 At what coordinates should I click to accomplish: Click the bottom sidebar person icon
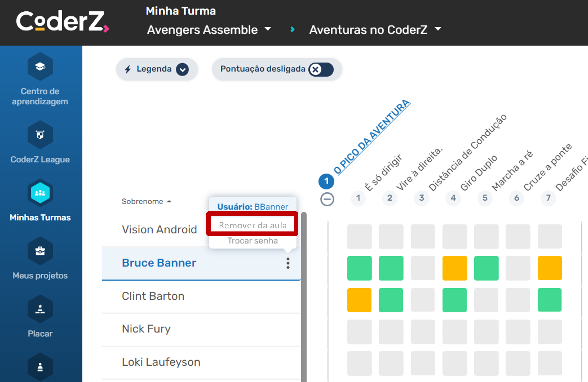coord(40,367)
